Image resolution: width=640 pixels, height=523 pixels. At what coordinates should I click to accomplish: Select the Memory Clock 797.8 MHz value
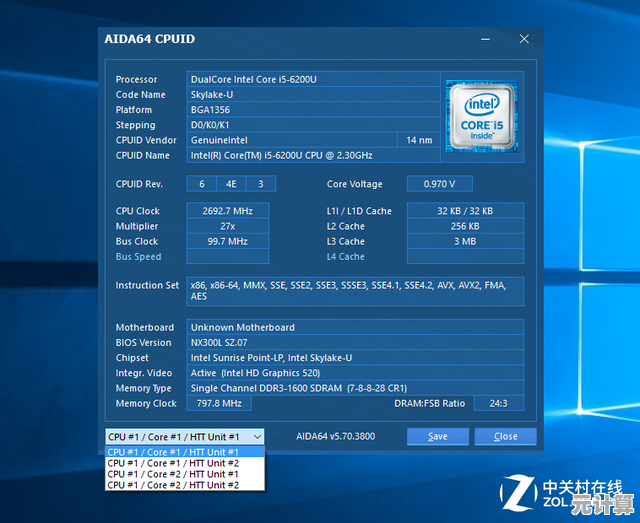pos(221,404)
